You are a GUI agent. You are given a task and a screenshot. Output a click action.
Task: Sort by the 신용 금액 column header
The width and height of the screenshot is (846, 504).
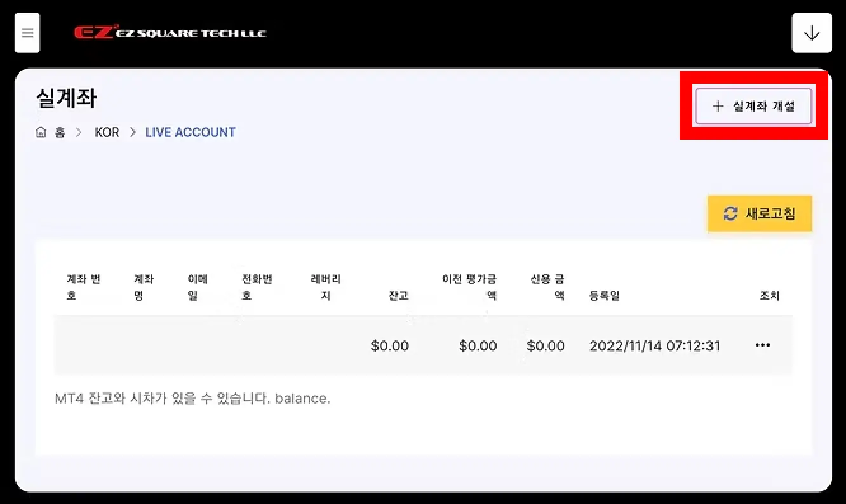click(547, 288)
